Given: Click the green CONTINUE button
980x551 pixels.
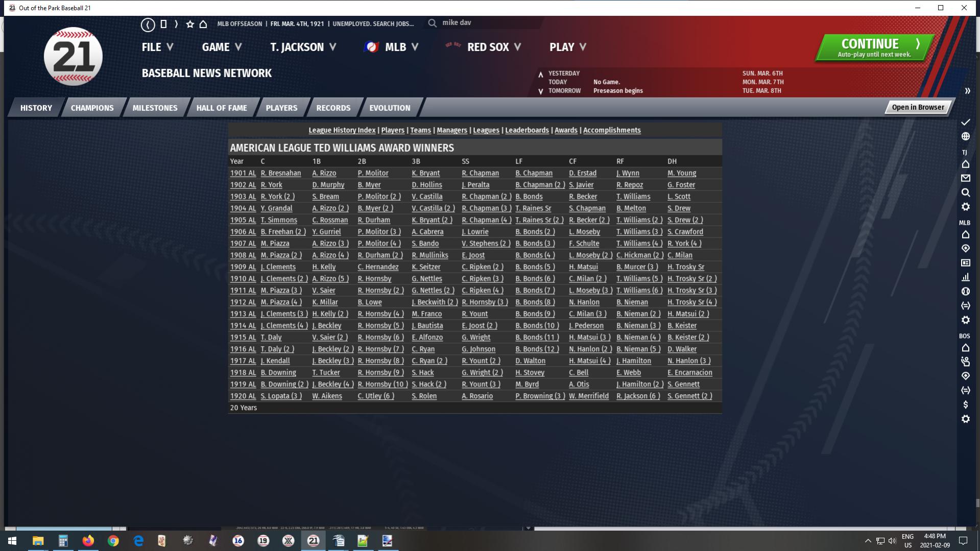Looking at the screenshot, I should point(875,47).
